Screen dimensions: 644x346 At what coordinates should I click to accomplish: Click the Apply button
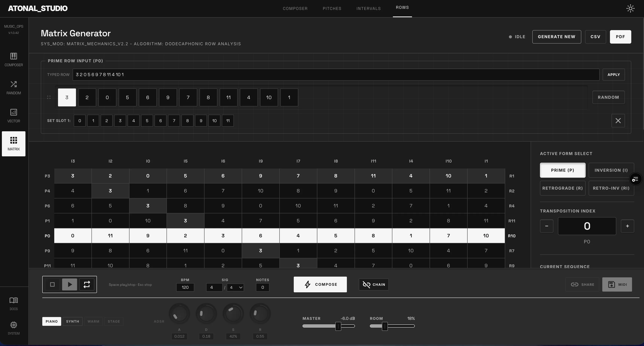click(614, 75)
